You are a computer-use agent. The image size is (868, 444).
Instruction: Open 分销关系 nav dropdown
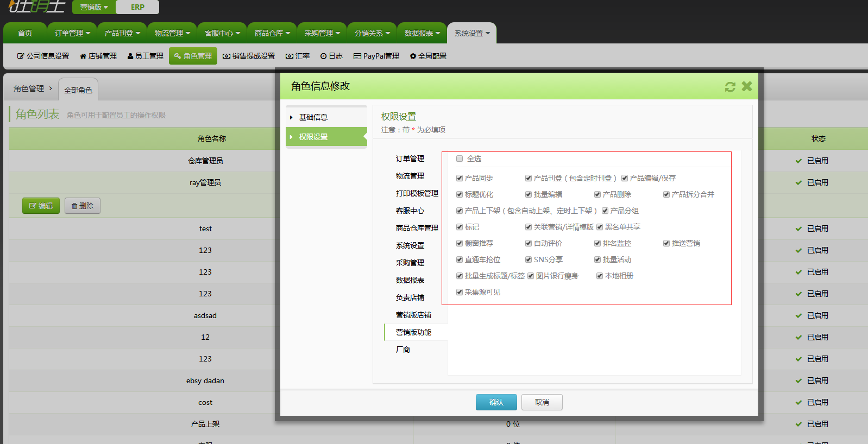[x=372, y=33]
